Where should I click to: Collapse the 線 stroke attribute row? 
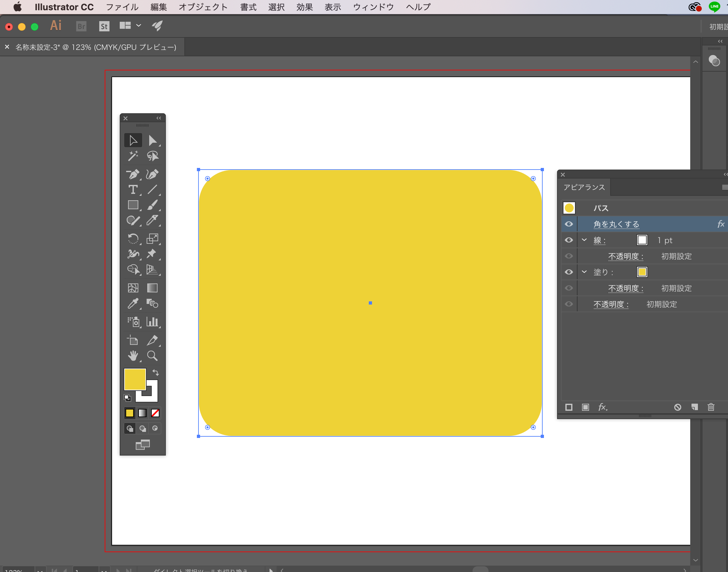tap(584, 240)
